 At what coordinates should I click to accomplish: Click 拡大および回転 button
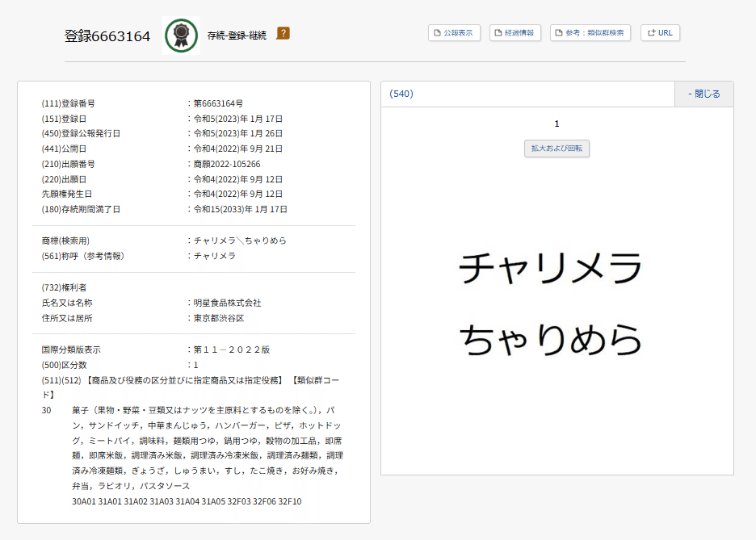[556, 149]
